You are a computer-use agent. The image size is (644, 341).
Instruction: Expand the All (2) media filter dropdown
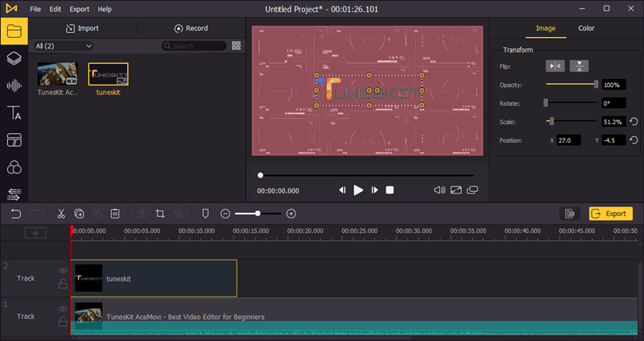click(64, 46)
